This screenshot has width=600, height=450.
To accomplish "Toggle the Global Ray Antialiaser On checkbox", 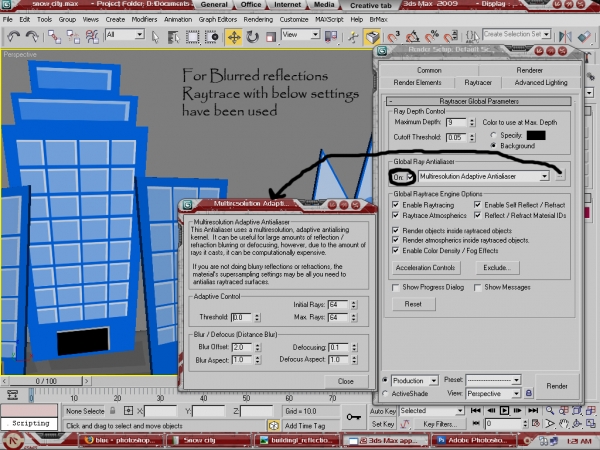I will (x=410, y=177).
